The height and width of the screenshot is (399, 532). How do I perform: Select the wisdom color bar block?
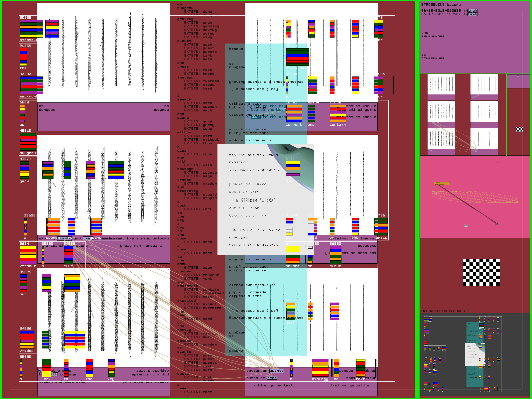point(27,340)
